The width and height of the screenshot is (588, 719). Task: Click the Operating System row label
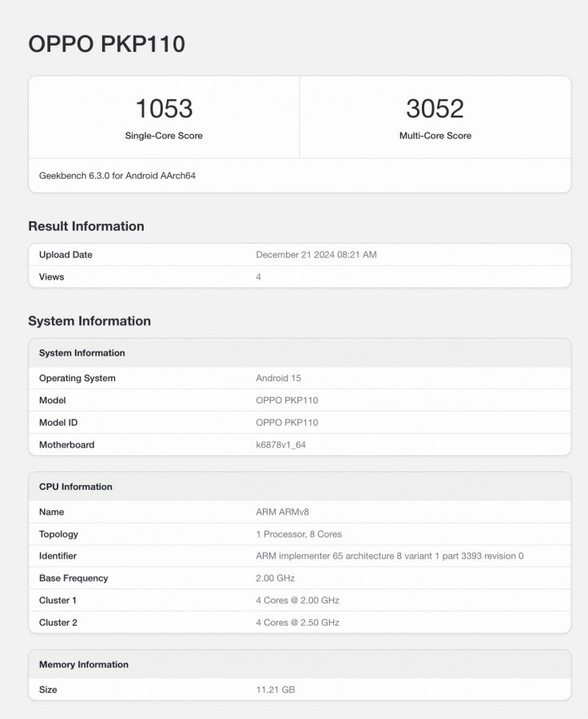pyautogui.click(x=77, y=379)
